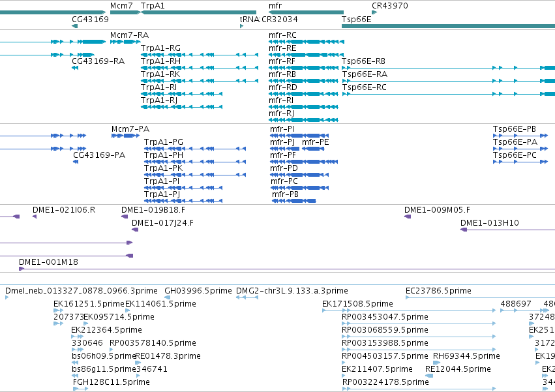
Task: Select the CR43970 gene label
Action: pos(390,6)
